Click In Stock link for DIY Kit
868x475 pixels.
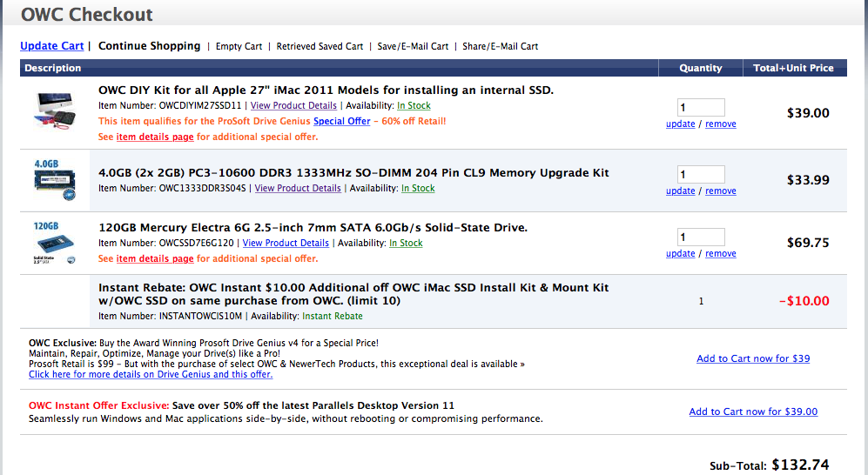click(x=414, y=105)
